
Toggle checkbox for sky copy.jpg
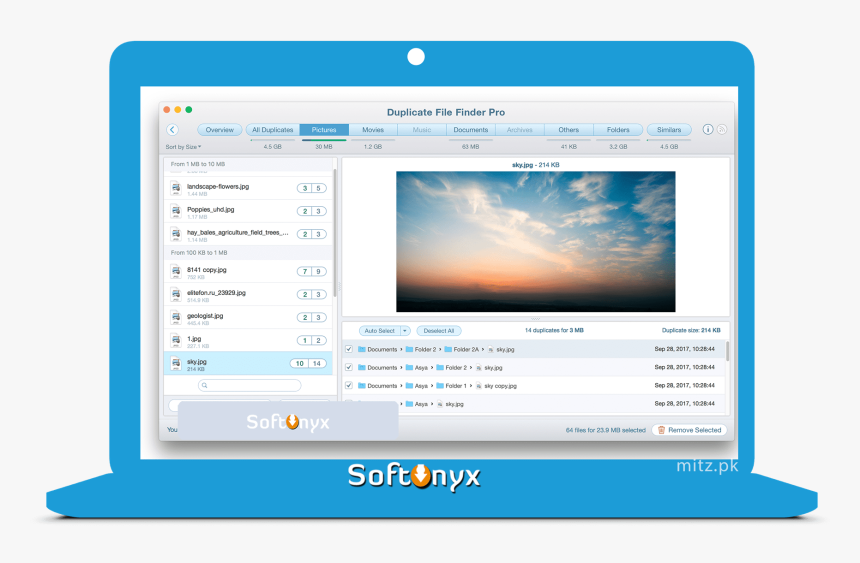click(x=349, y=385)
